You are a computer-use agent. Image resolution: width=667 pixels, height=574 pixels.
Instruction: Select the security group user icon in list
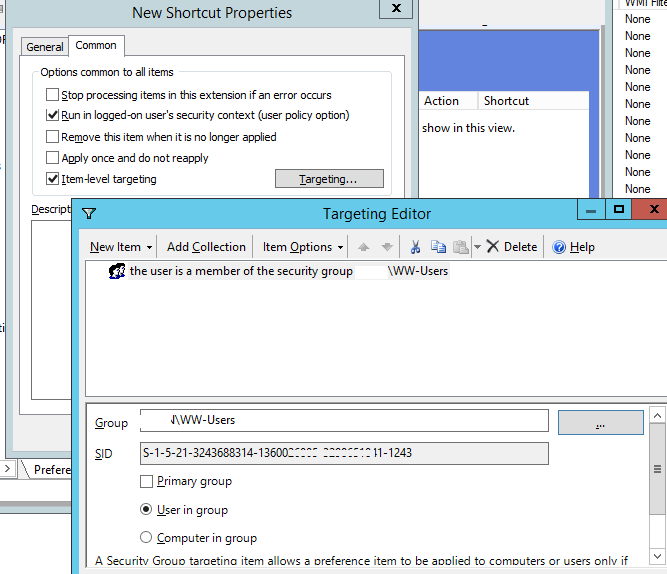click(117, 271)
